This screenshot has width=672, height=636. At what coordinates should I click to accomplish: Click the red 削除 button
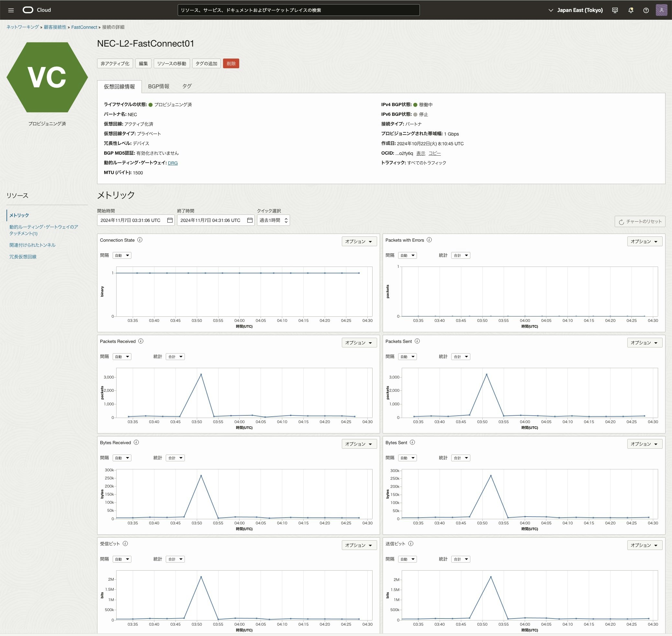(x=231, y=63)
